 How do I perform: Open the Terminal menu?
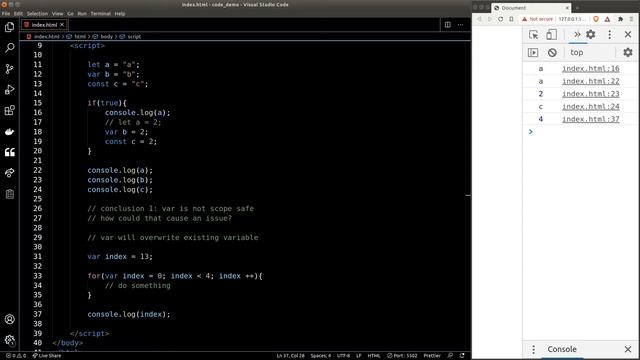point(100,13)
